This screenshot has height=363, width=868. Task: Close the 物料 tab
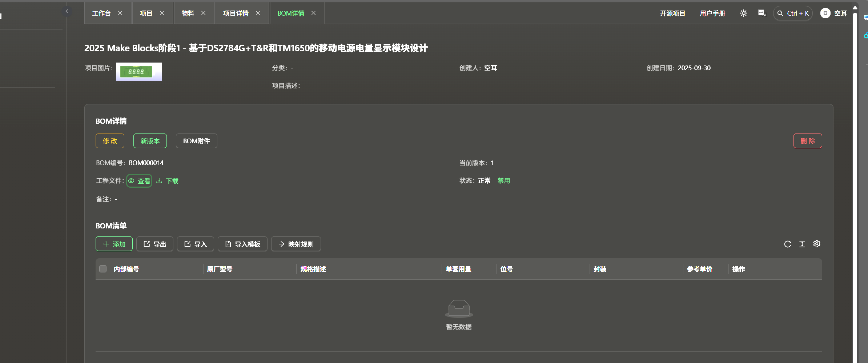tap(204, 13)
